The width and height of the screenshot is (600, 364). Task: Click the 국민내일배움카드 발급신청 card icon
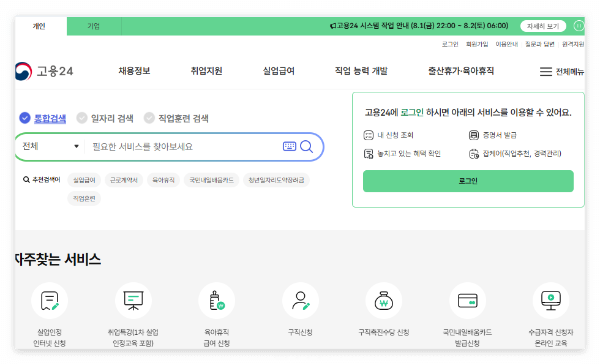tap(468, 301)
